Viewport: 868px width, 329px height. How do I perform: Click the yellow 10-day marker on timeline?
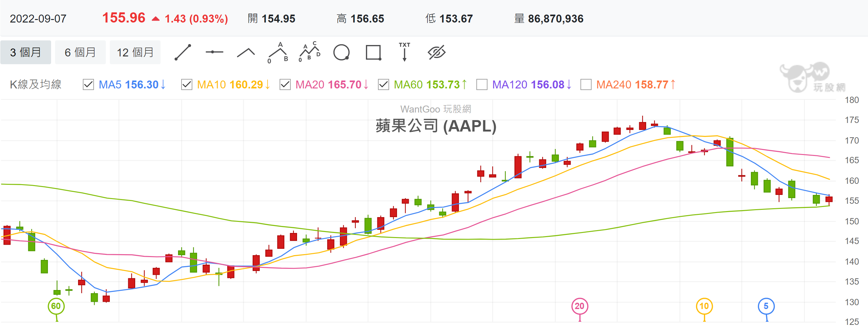pyautogui.click(x=704, y=306)
